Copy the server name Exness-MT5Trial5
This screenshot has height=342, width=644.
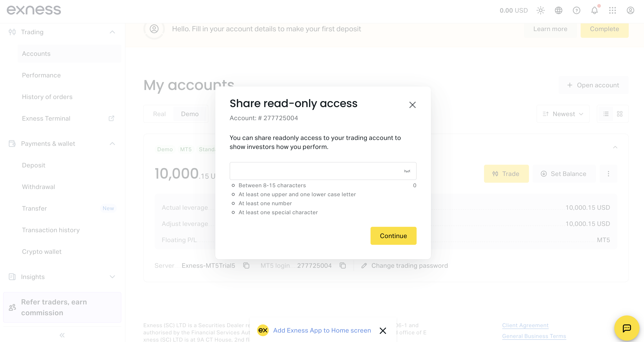click(x=246, y=265)
